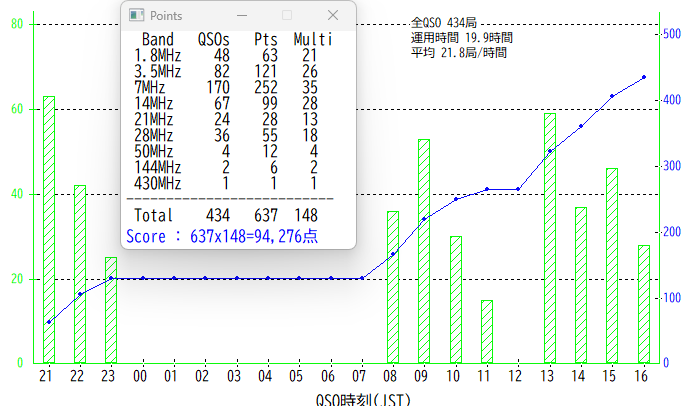Click the green bar at hour 09
The width and height of the screenshot is (691, 406).
(424, 251)
